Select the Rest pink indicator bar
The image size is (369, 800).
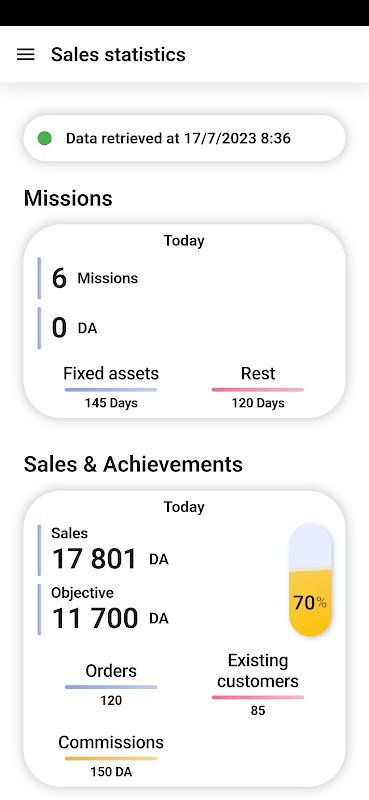258,390
